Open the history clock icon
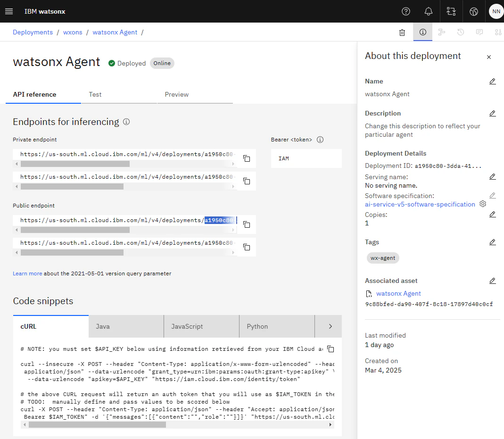 pyautogui.click(x=461, y=32)
